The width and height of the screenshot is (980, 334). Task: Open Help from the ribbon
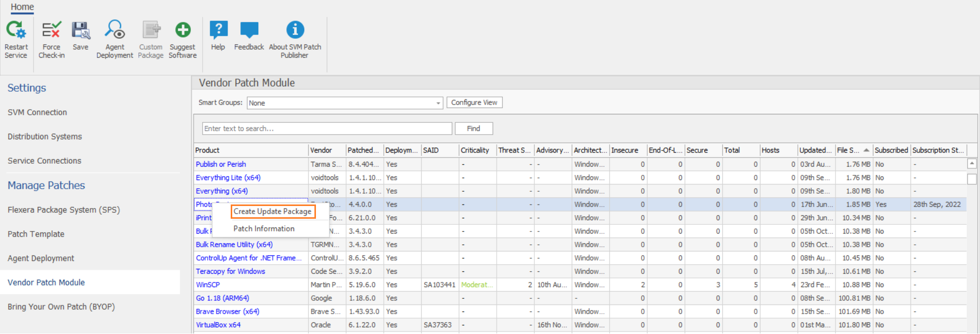pos(218,30)
